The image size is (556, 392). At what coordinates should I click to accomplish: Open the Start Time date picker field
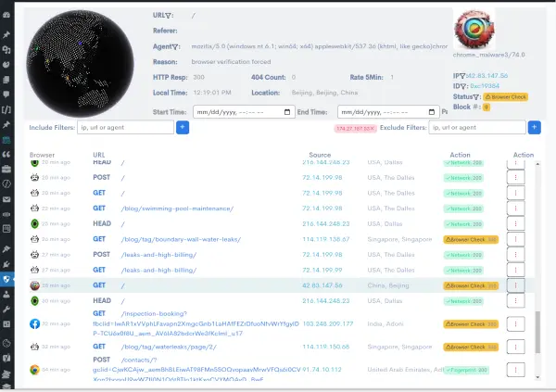[241, 111]
